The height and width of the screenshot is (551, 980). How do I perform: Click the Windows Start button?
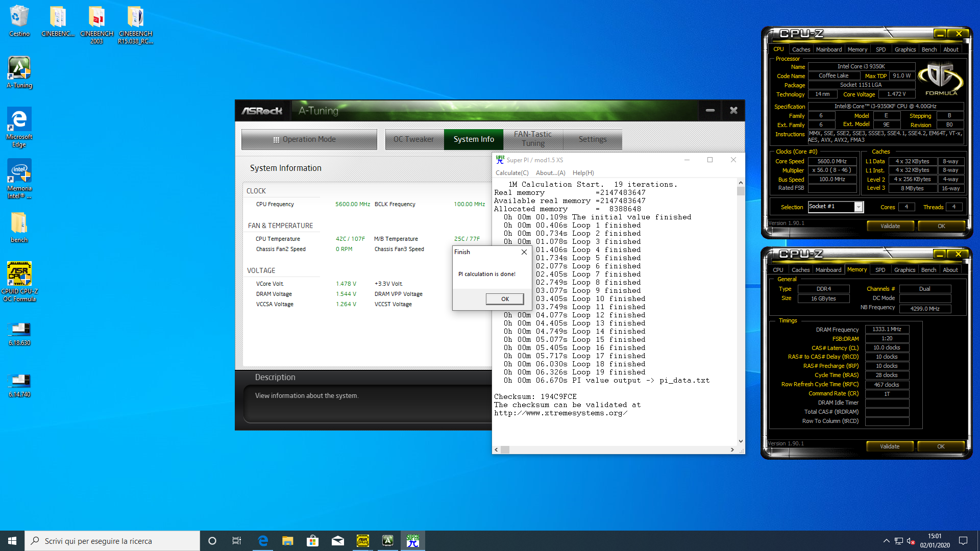pyautogui.click(x=12, y=541)
